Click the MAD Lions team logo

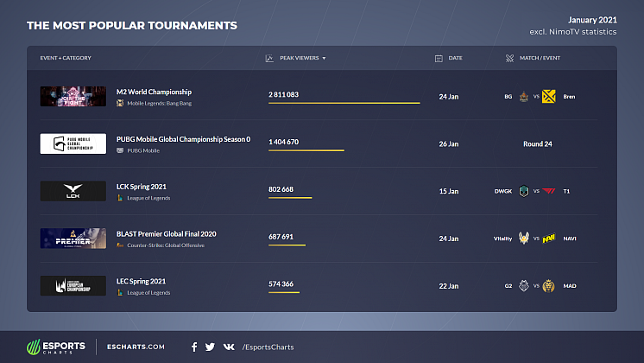549,286
